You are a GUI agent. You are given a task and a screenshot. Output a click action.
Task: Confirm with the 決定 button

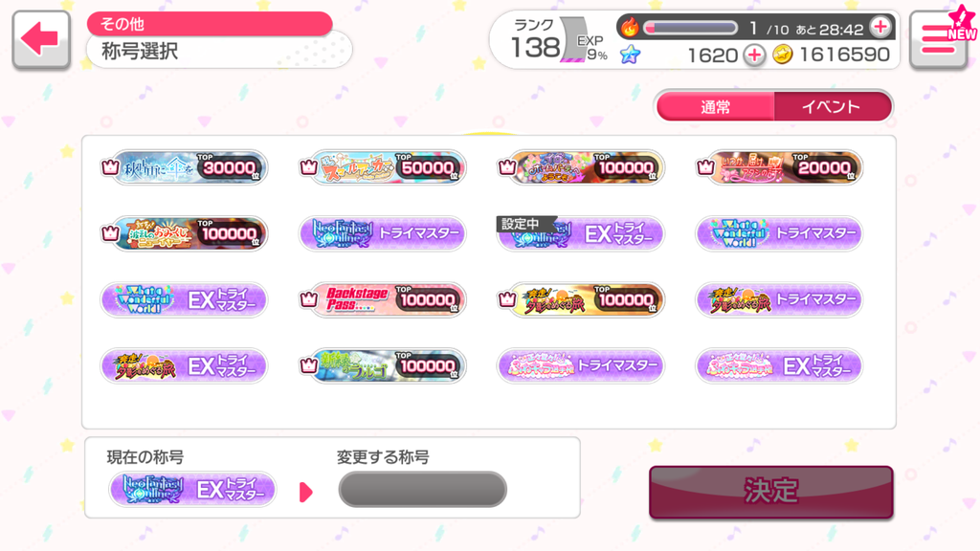click(771, 492)
